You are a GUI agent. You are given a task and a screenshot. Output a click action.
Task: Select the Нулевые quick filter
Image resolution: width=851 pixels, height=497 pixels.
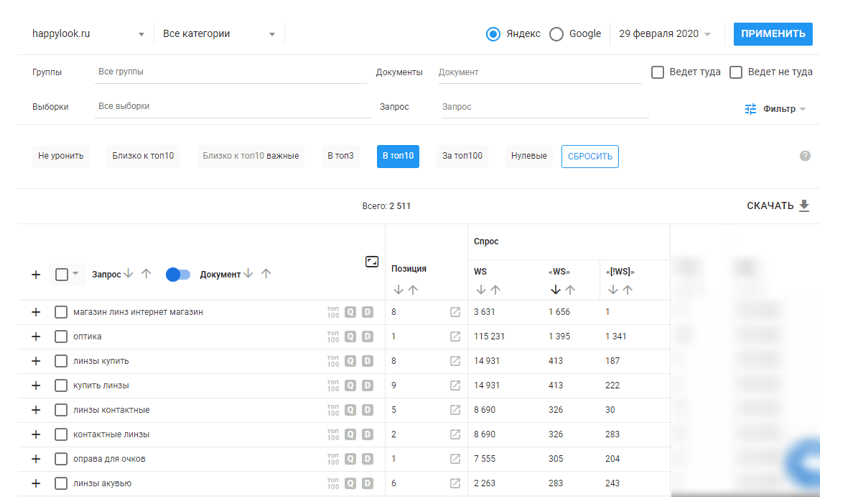(529, 156)
